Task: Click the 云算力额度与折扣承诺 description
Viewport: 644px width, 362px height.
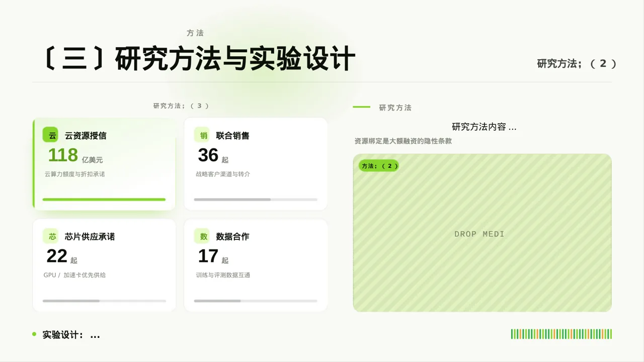Action: point(74,174)
